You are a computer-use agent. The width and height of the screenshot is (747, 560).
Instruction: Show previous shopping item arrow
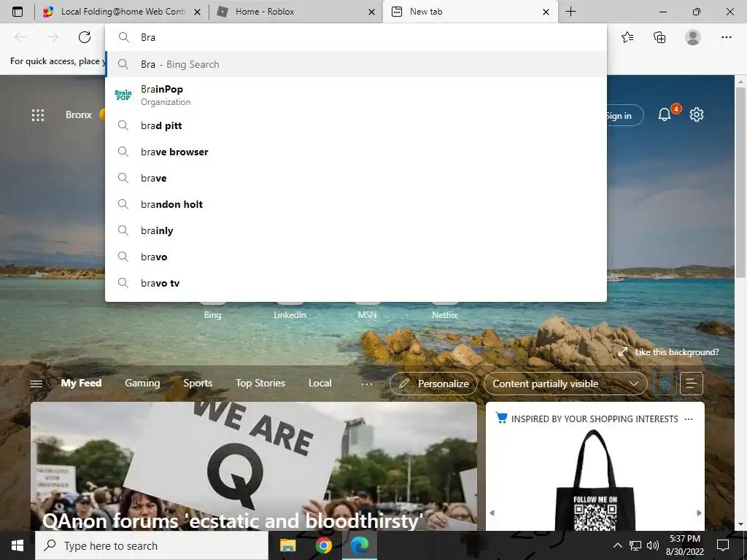pos(492,513)
